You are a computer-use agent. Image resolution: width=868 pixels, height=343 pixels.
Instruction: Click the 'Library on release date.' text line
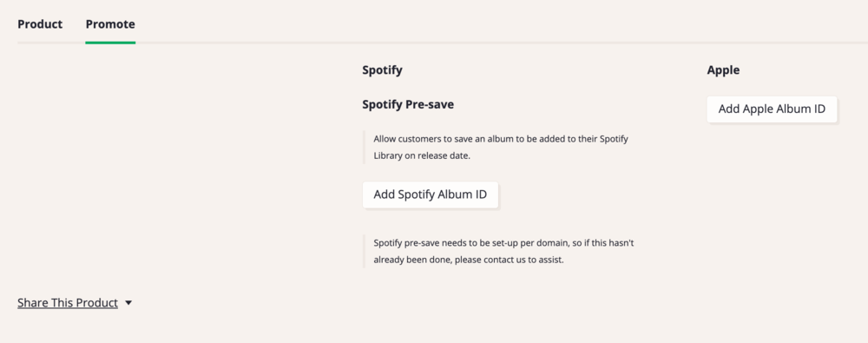click(x=422, y=155)
